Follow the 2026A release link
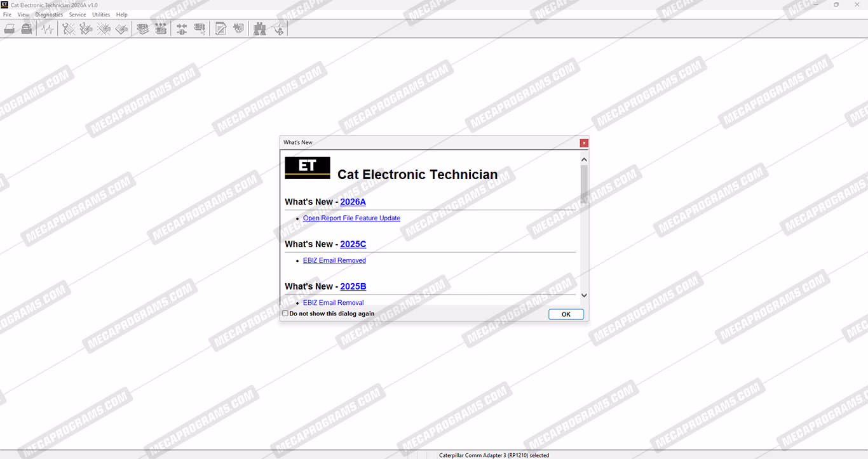The height and width of the screenshot is (459, 868). (x=353, y=202)
